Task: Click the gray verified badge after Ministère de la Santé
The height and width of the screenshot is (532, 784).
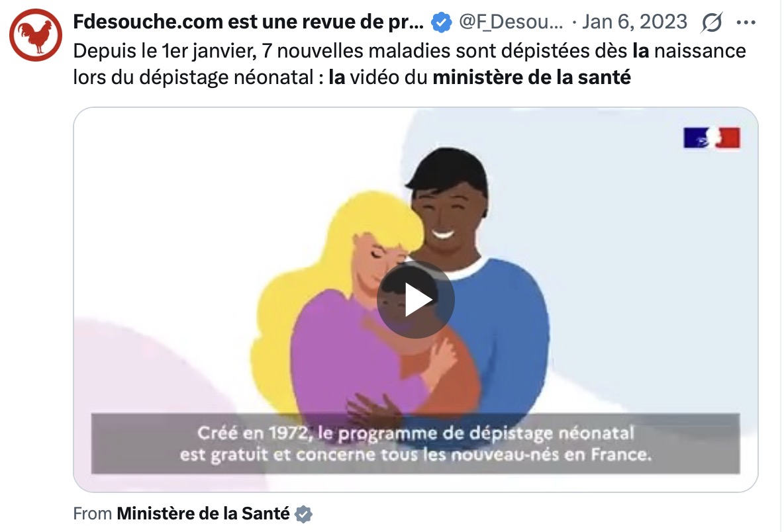Action: coord(303,513)
